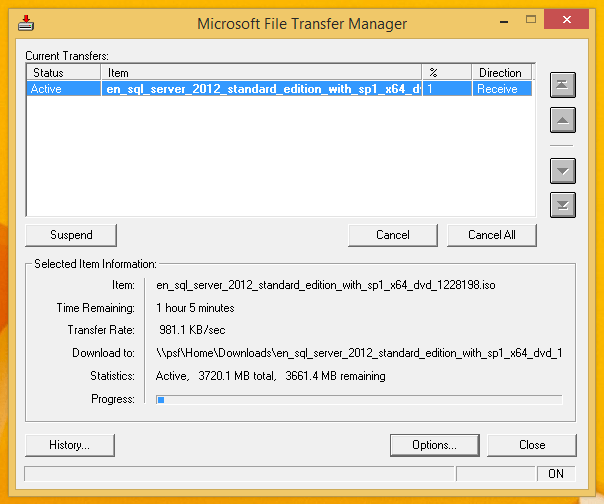The image size is (604, 504).
Task: Click the \\psf\Home\Downloads download path
Action: pos(359,353)
